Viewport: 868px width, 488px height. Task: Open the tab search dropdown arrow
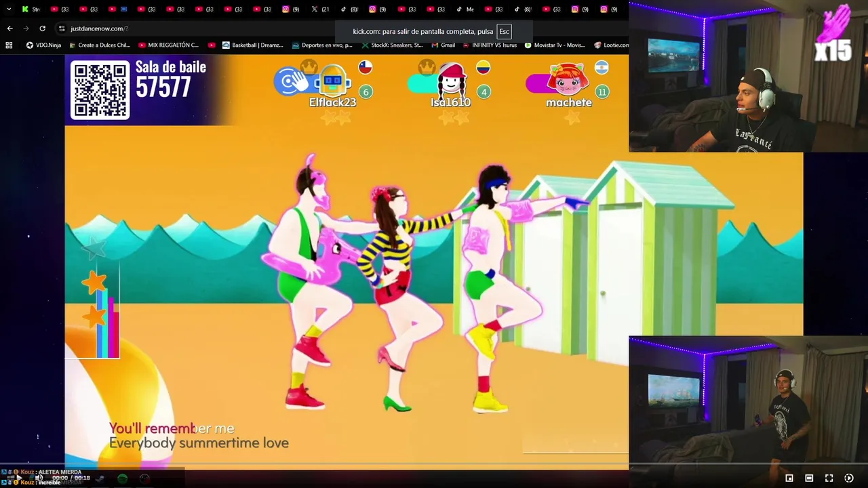click(9, 9)
